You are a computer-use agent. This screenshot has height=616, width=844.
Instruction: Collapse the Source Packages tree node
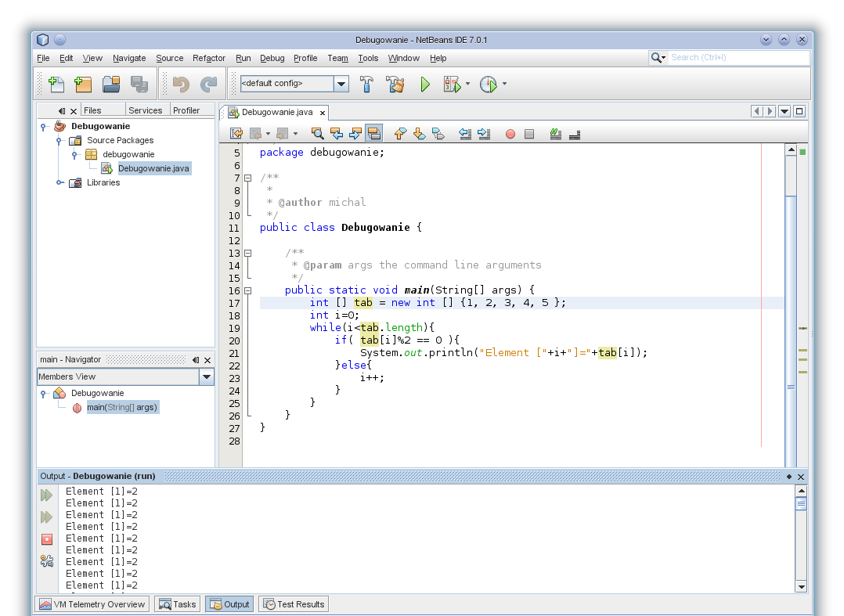coord(60,141)
